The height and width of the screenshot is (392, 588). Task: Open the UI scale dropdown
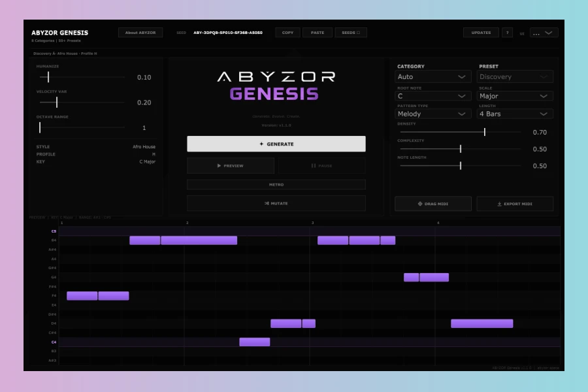tap(544, 33)
